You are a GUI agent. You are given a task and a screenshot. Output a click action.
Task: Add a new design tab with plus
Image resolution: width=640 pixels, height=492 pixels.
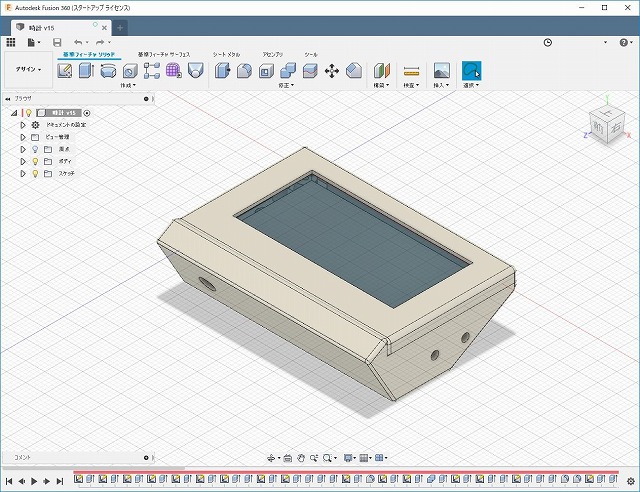click(120, 28)
